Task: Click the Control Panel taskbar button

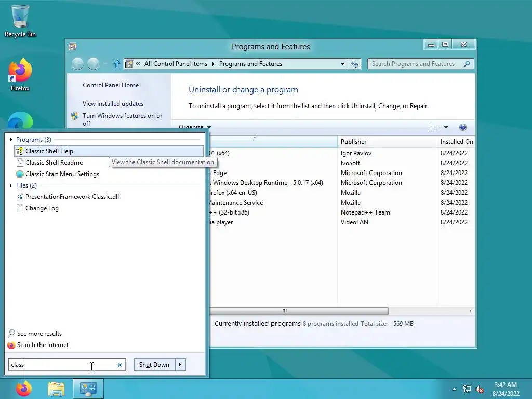Action: tap(88, 389)
